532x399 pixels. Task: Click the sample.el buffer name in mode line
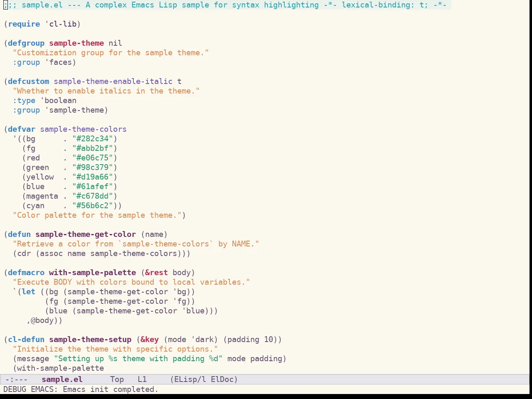tap(62, 379)
